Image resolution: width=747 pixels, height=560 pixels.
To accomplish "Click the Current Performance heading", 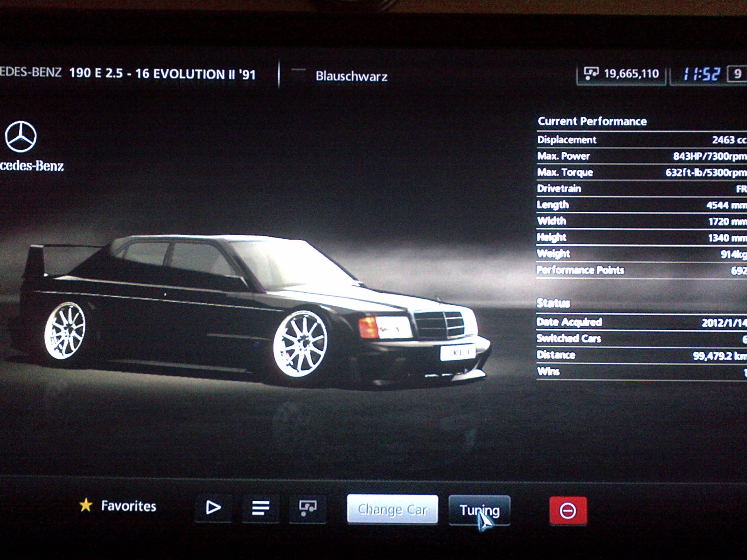I will (592, 122).
